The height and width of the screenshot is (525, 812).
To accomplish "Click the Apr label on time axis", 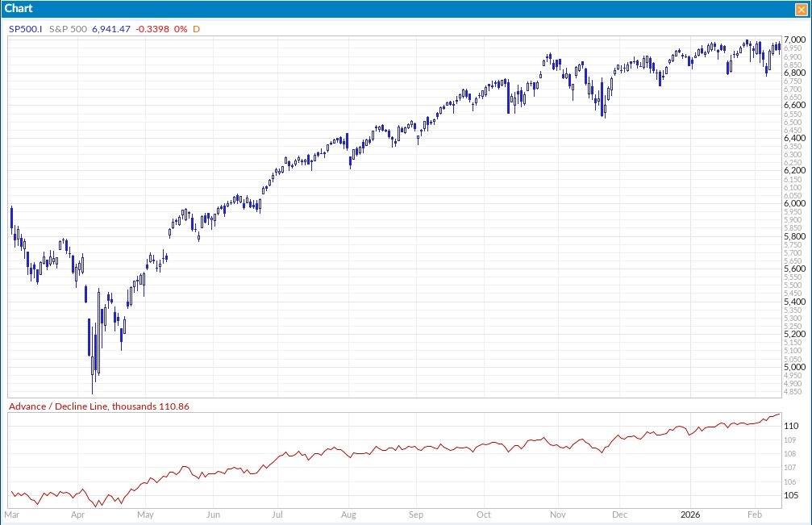I will pyautogui.click(x=78, y=514).
